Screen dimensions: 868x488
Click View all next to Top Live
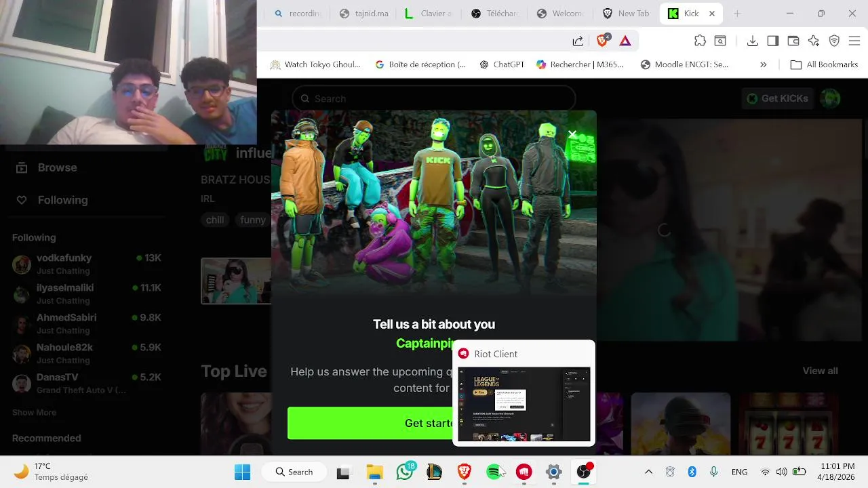coord(820,371)
